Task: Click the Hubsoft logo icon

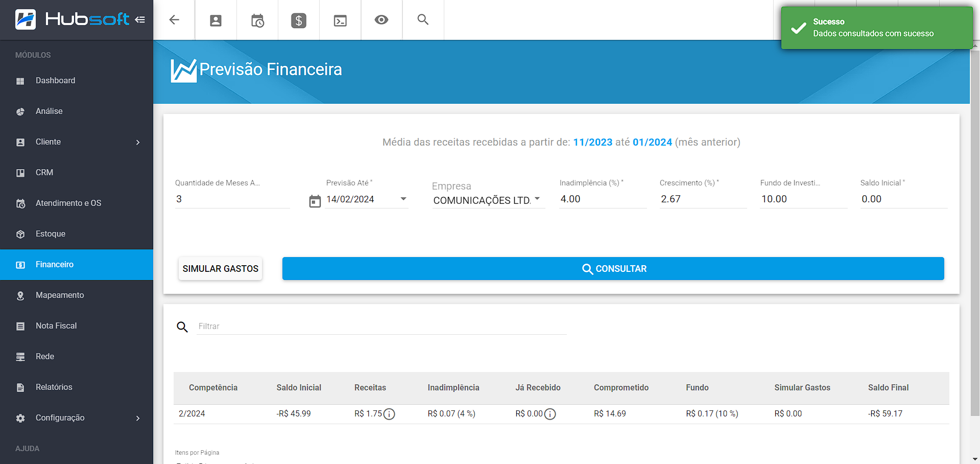Action: pyautogui.click(x=26, y=19)
